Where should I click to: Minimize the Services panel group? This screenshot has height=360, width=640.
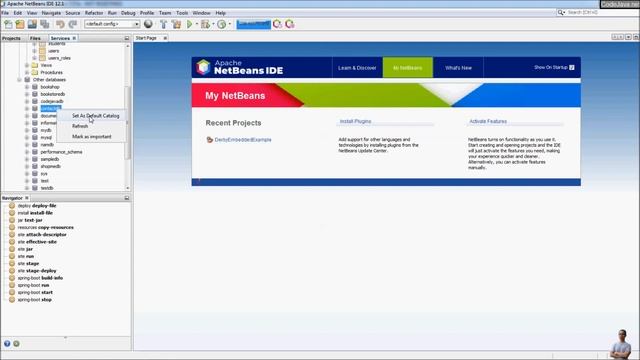pyautogui.click(x=127, y=38)
